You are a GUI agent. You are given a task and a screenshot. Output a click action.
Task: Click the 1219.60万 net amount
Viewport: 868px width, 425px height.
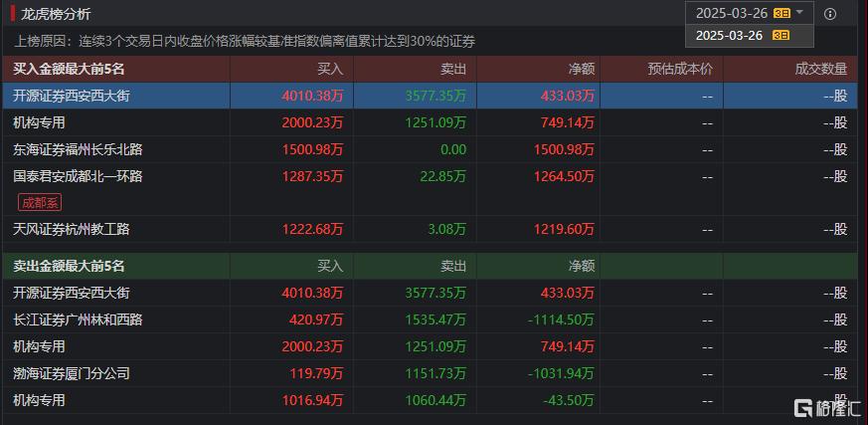click(564, 229)
